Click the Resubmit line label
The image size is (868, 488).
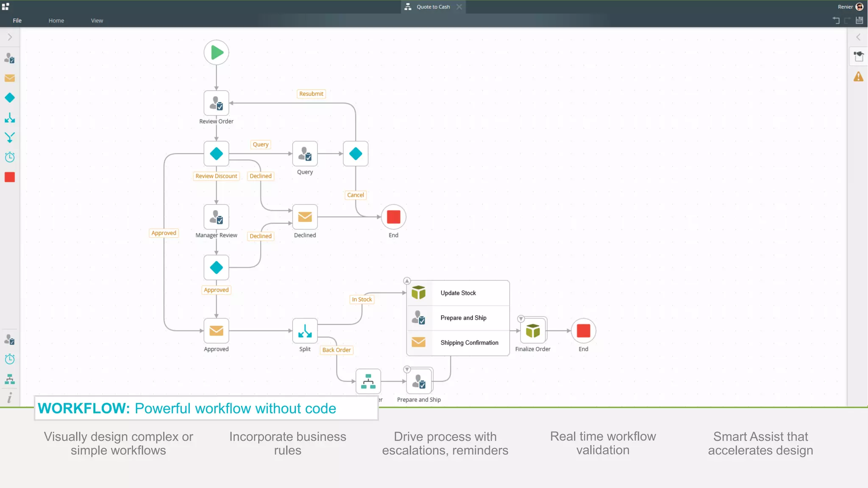(311, 94)
